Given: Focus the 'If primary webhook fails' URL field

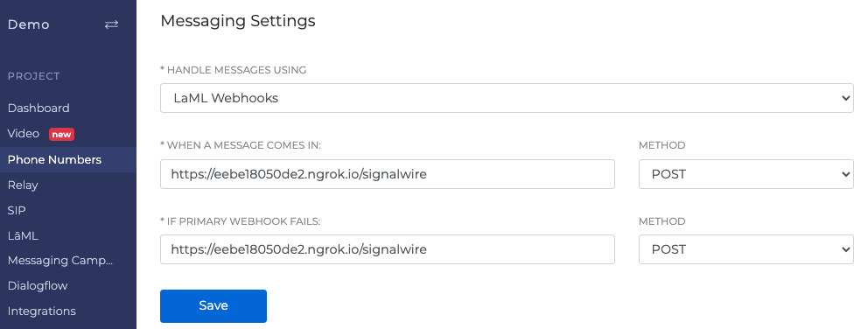Looking at the screenshot, I should (388, 249).
